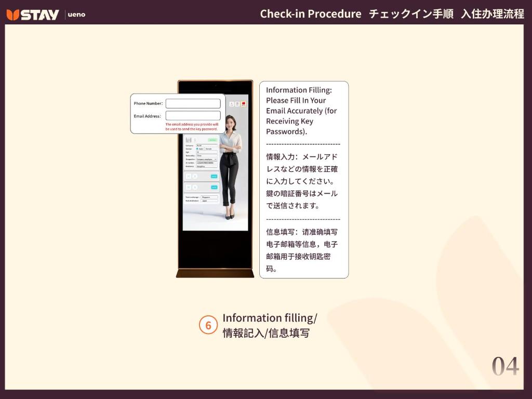Select the male gender radio button
Viewport: 532px width, 399px height.
tap(197, 149)
